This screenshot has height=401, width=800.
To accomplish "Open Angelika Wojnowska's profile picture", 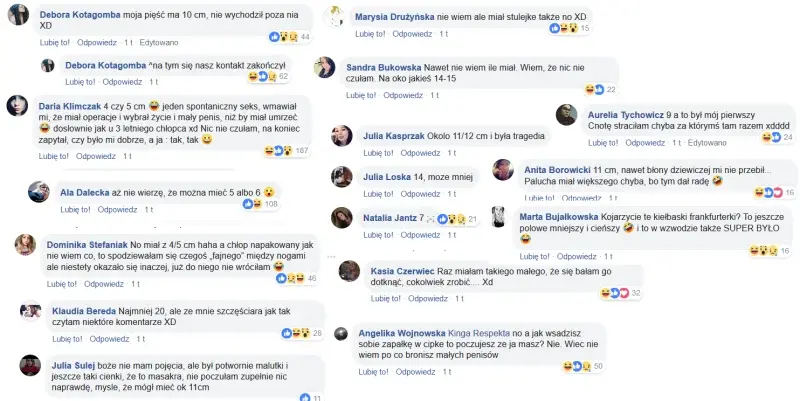I will point(342,334).
